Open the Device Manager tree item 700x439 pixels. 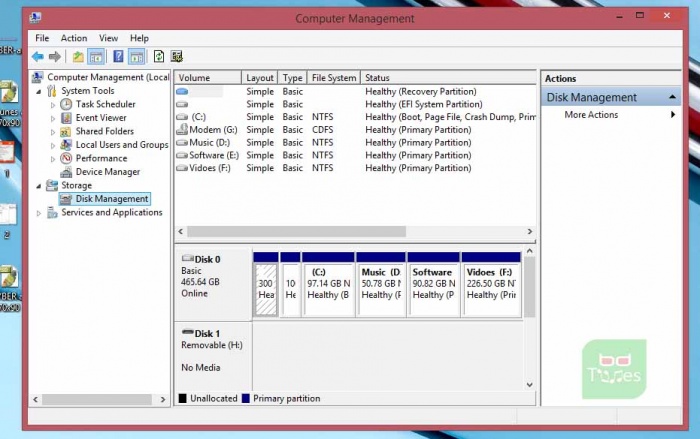(x=107, y=172)
